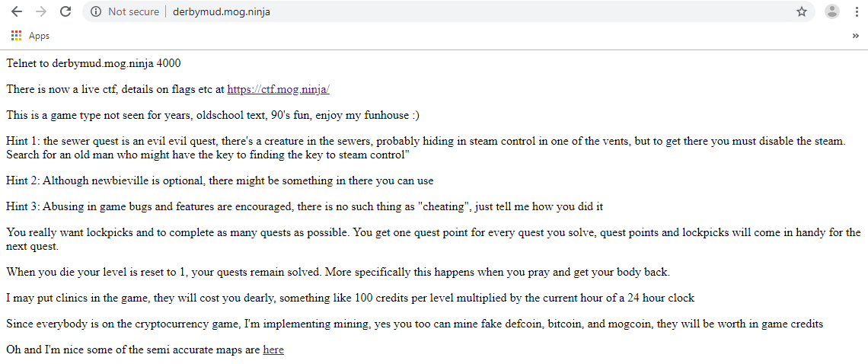868x364 pixels.
Task: Click the Hint 2 newbieville line
Action: click(x=220, y=180)
